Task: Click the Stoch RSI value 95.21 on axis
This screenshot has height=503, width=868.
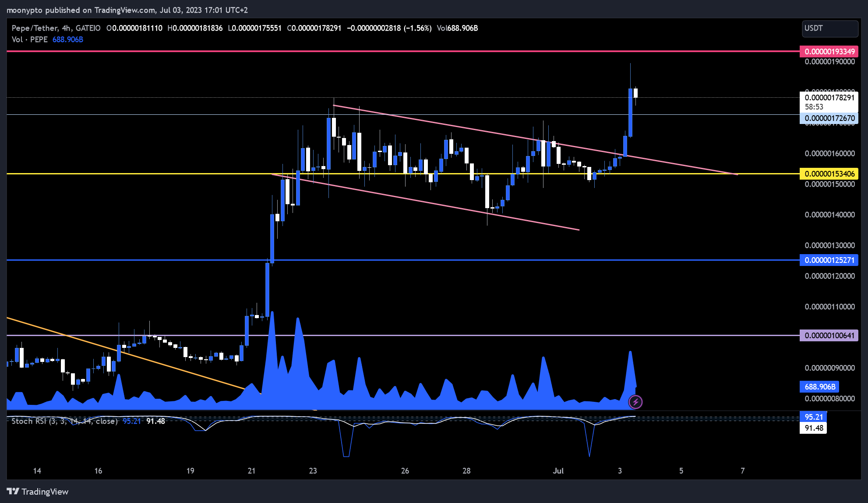Action: click(x=813, y=417)
